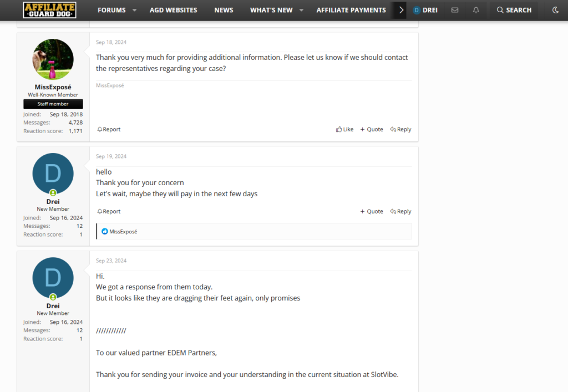Open MissExposé's profile via username link

coord(53,87)
